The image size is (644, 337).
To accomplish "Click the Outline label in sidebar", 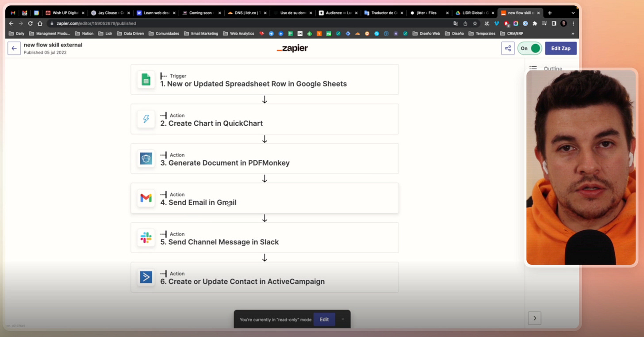I will pyautogui.click(x=553, y=69).
